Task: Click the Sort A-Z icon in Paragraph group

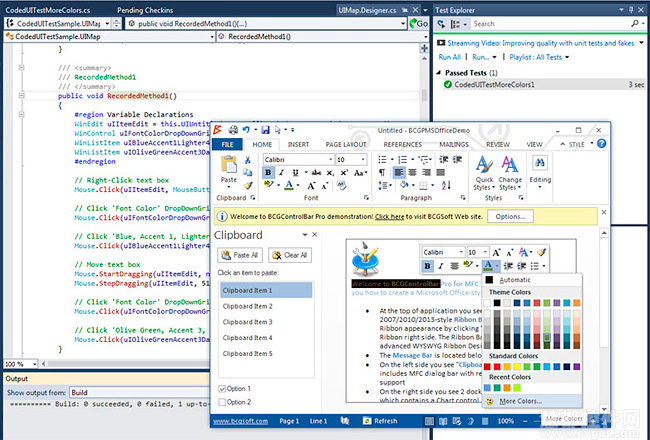Action: point(446,185)
